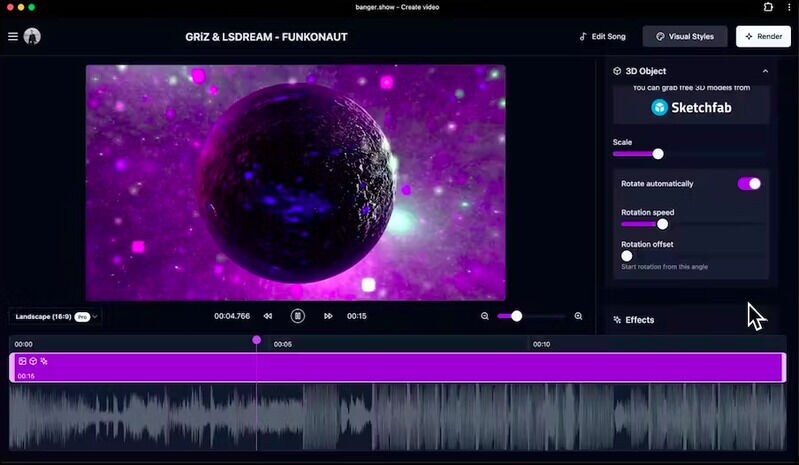The image size is (799, 465).
Task: Click the Render button
Action: [763, 37]
